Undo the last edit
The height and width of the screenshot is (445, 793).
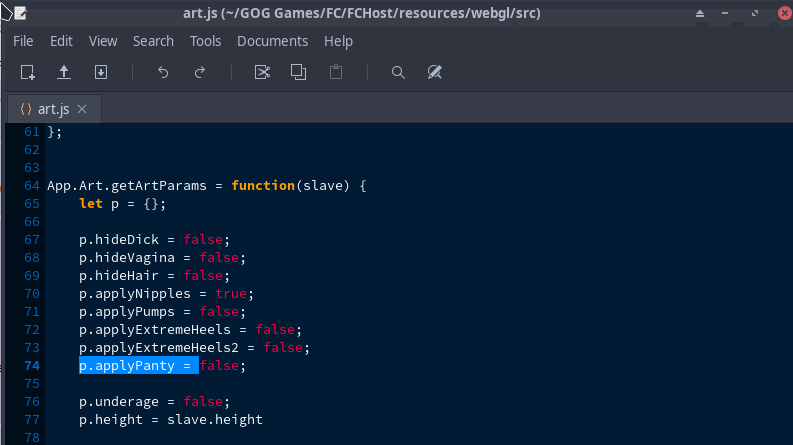(x=163, y=72)
